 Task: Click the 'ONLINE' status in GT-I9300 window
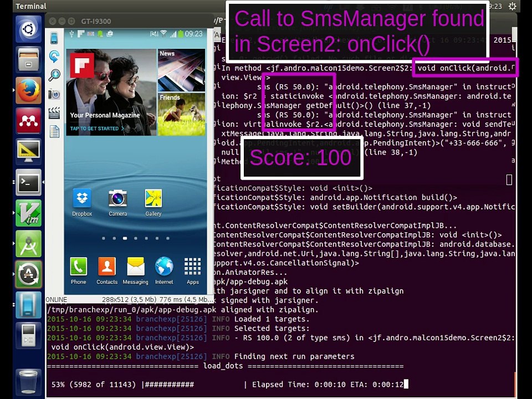click(x=57, y=300)
